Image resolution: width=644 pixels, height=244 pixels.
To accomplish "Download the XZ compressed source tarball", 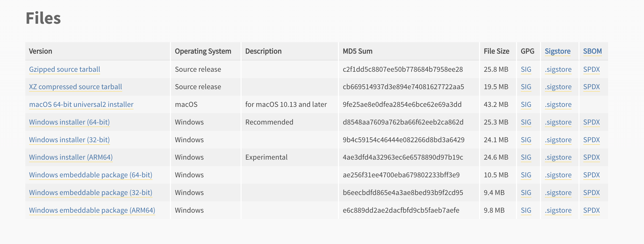I will coord(75,87).
